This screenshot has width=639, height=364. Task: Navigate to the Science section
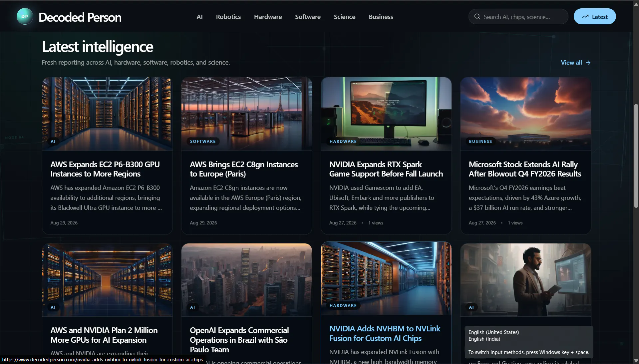(x=344, y=17)
